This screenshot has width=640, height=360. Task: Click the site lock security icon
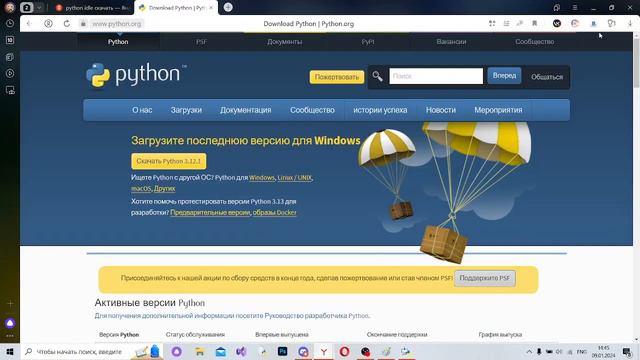[x=83, y=24]
